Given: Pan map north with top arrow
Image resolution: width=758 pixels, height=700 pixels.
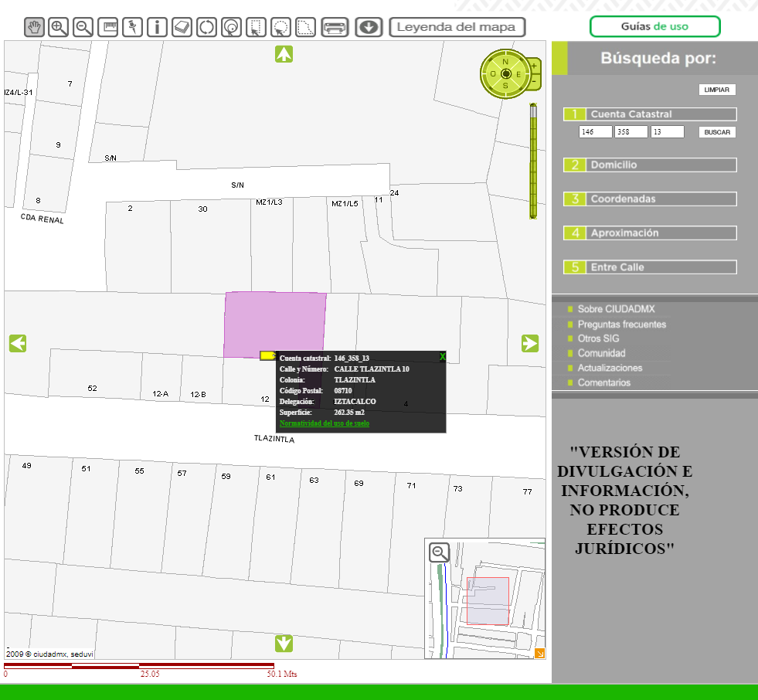Looking at the screenshot, I should tap(284, 54).
